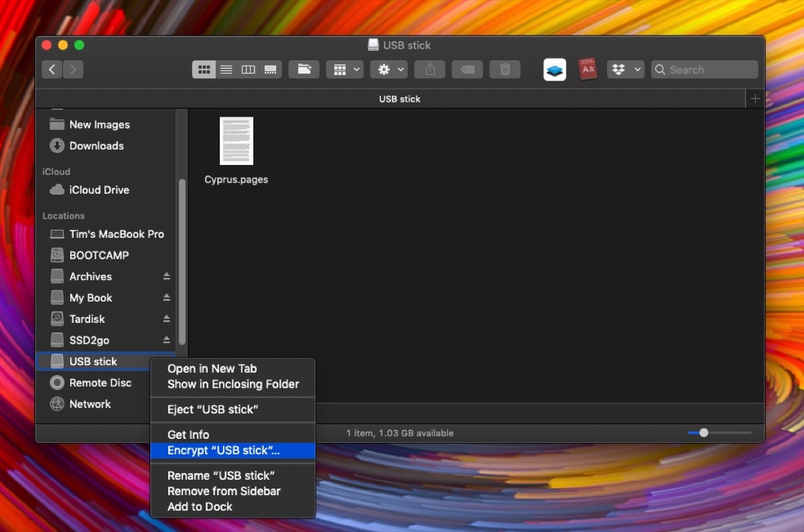Image resolution: width=804 pixels, height=532 pixels.
Task: Choose Encrypt "USB stick" from the context menu
Action: point(222,450)
